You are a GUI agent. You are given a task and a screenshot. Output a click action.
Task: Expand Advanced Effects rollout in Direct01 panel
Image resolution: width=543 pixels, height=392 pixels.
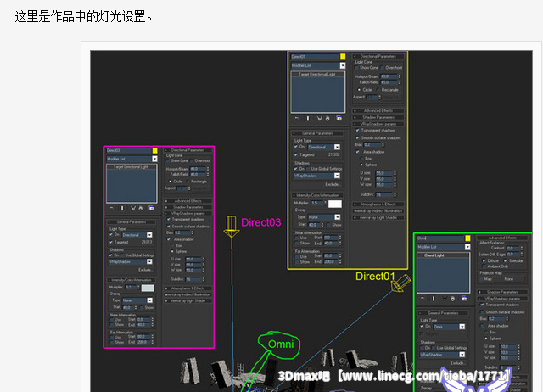[378, 111]
